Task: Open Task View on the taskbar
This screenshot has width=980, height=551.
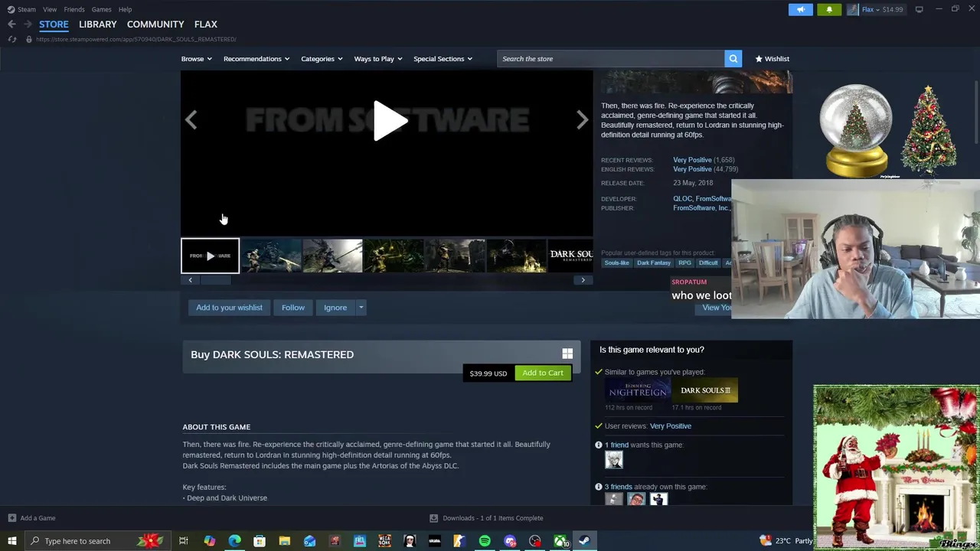Action: tap(184, 541)
